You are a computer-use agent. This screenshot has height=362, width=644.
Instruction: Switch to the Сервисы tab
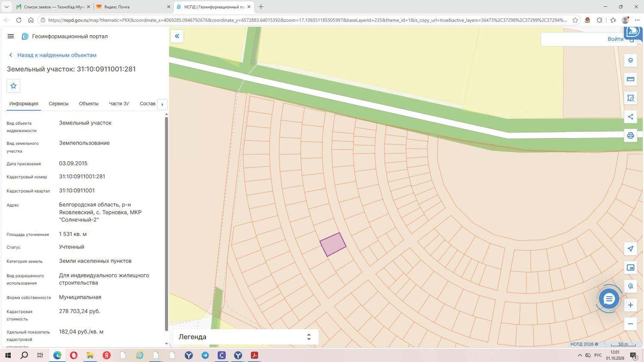58,104
